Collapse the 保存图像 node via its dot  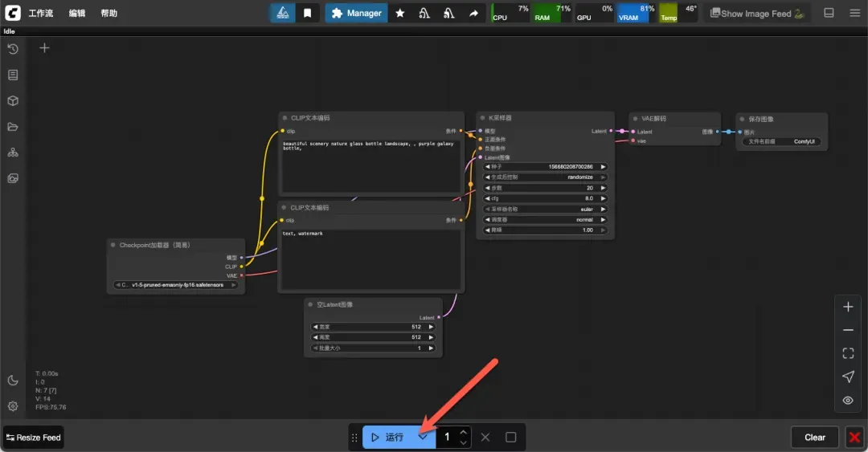(x=742, y=119)
